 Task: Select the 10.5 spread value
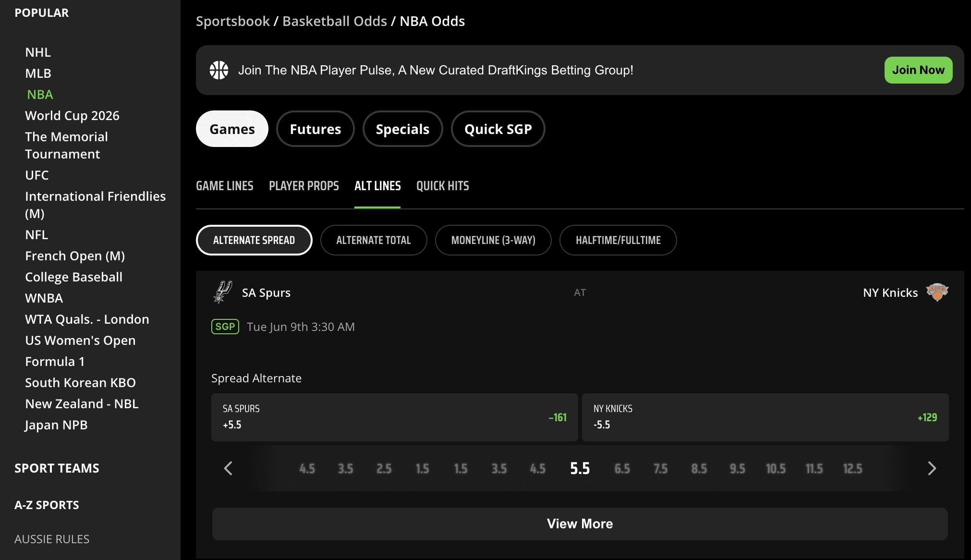776,469
